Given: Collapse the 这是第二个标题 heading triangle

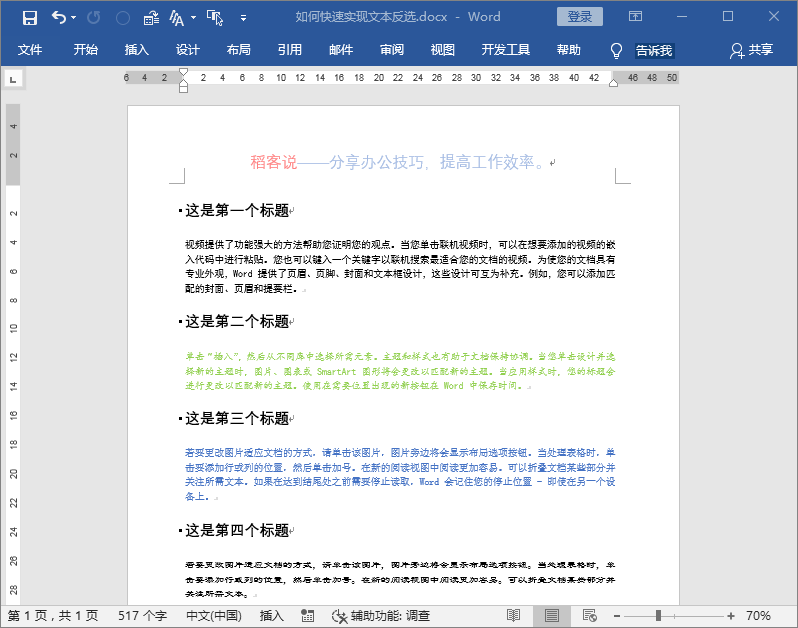Looking at the screenshot, I should [x=180, y=321].
